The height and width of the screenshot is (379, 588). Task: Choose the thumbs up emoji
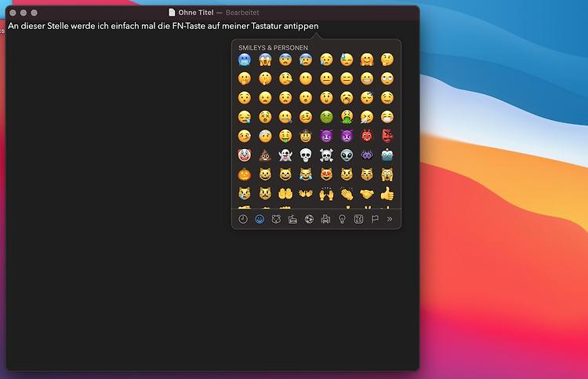pos(387,194)
